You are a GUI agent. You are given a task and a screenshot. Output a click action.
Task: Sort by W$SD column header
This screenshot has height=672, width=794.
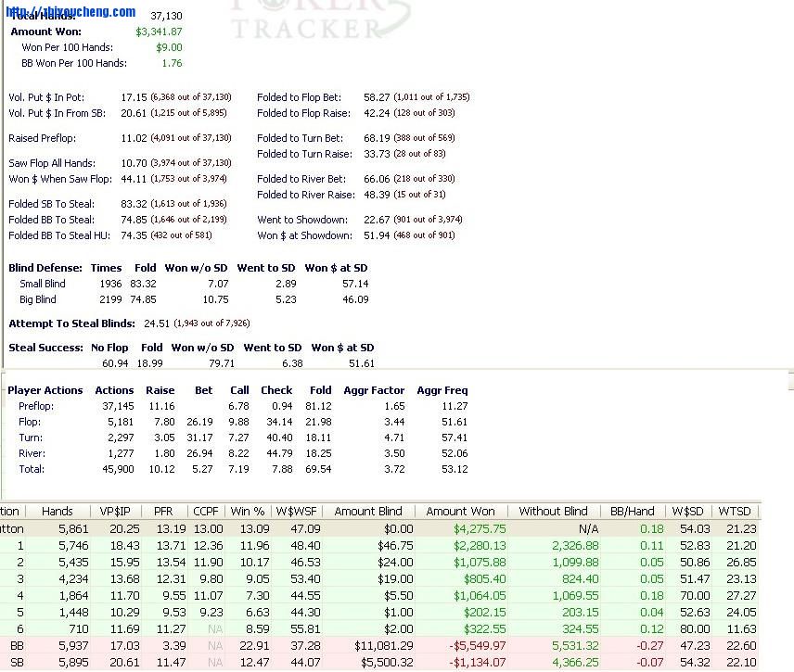pos(687,511)
